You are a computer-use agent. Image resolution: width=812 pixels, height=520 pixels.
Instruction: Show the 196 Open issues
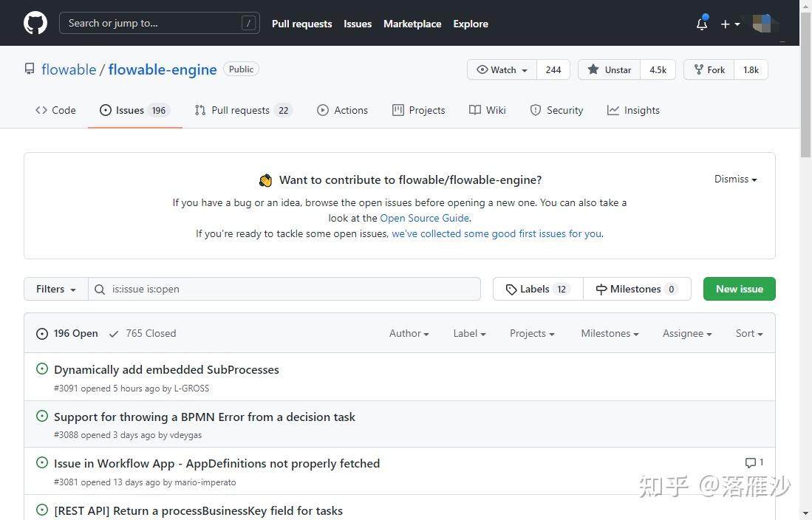point(67,333)
